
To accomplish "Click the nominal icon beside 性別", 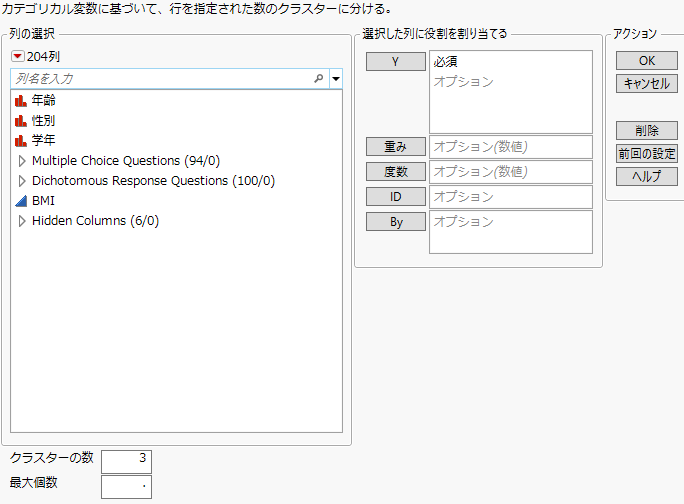I will [21, 121].
